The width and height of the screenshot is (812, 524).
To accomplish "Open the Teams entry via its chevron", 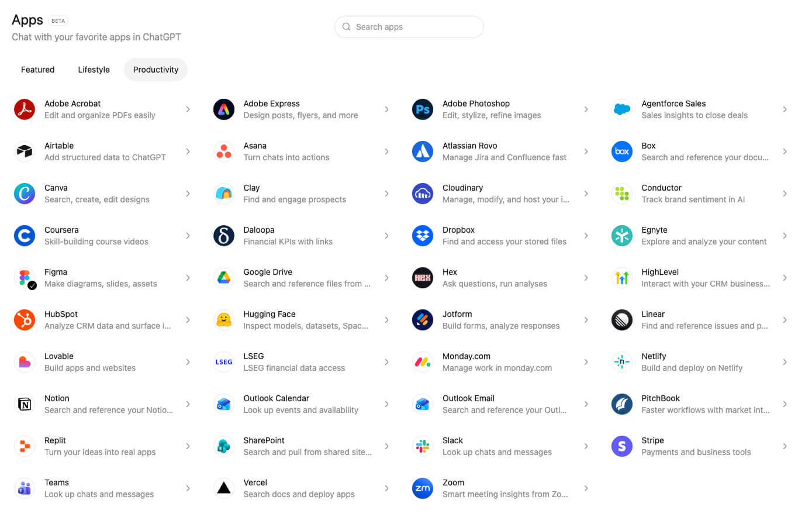I will coord(188,488).
